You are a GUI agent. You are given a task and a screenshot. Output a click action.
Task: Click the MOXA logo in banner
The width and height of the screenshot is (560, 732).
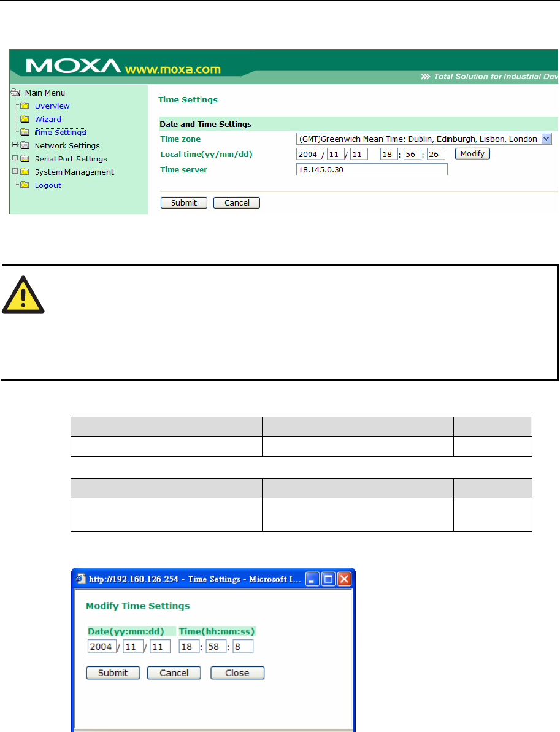73,66
